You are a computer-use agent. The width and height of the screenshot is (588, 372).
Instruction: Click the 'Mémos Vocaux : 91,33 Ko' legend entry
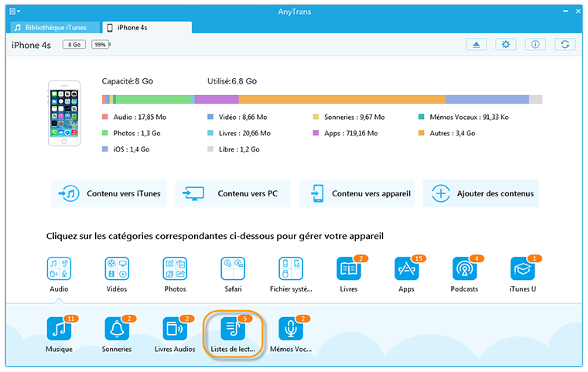coord(463,117)
